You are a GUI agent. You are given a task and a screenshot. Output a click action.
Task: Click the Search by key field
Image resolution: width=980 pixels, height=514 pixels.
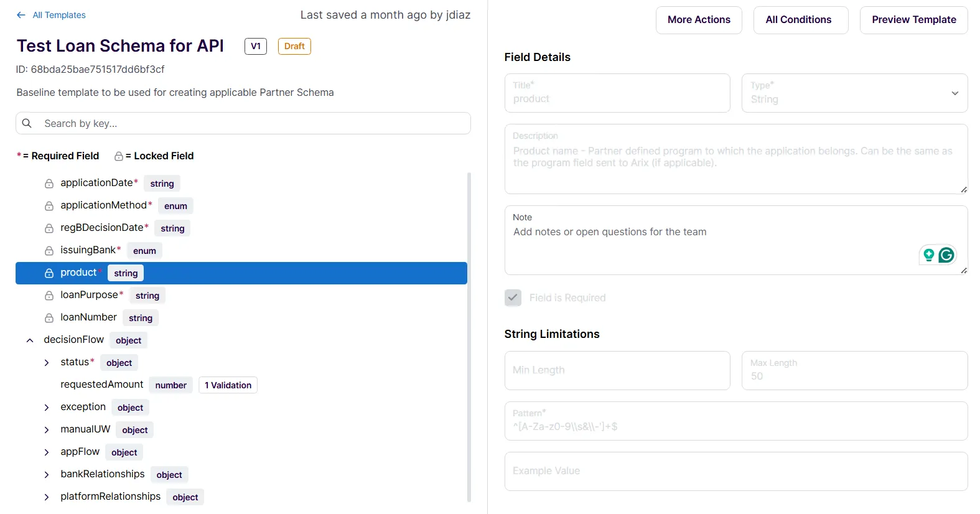pyautogui.click(x=243, y=123)
